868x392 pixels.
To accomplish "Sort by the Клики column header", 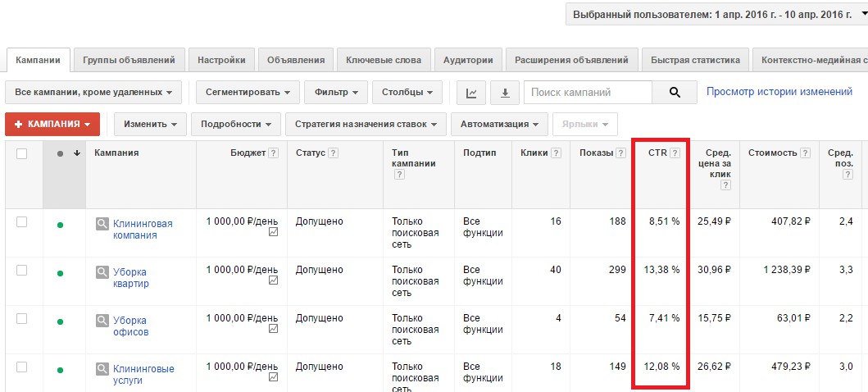I will (534, 153).
